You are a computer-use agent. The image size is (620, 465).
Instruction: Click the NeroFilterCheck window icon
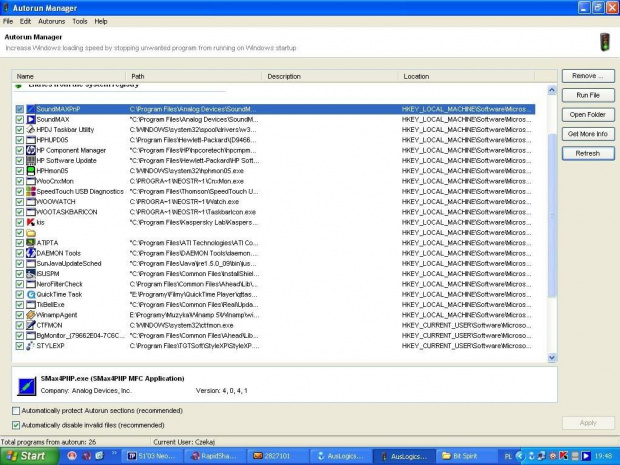click(31, 284)
